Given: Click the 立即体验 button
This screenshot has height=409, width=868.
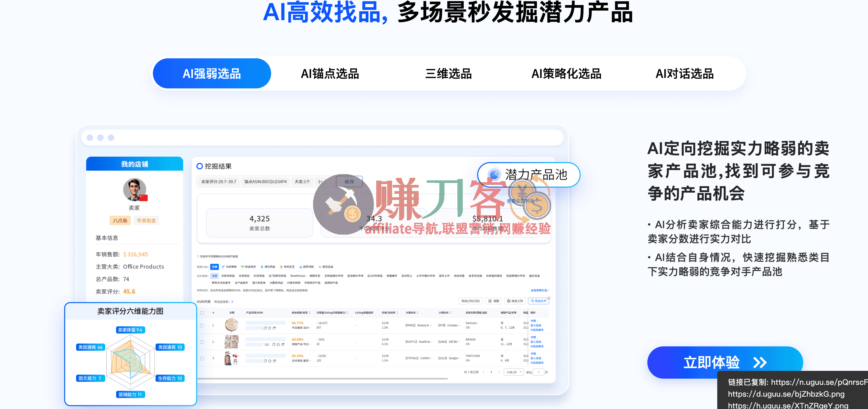Looking at the screenshot, I should point(725,362).
